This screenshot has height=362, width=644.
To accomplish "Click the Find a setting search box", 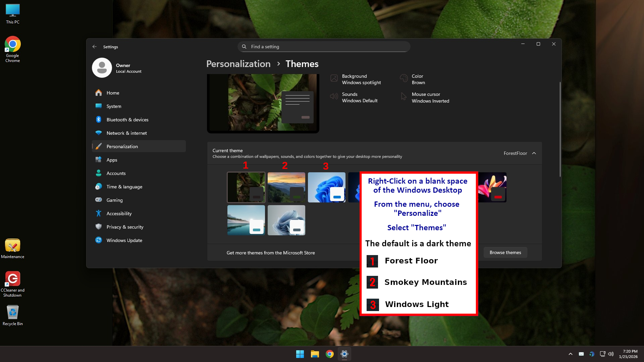I will (324, 47).
